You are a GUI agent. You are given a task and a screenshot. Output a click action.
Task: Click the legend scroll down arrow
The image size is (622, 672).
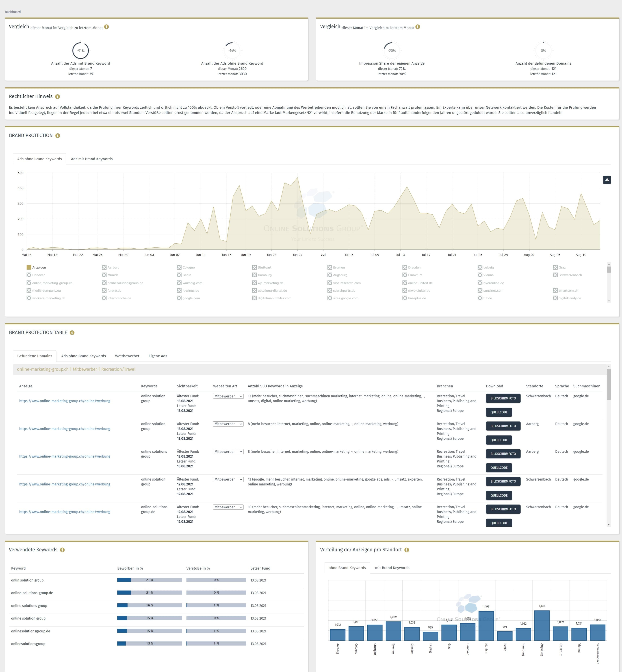click(x=609, y=300)
